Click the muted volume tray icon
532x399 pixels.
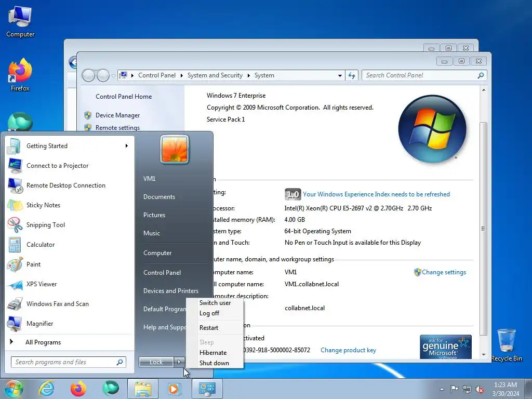pyautogui.click(x=480, y=389)
